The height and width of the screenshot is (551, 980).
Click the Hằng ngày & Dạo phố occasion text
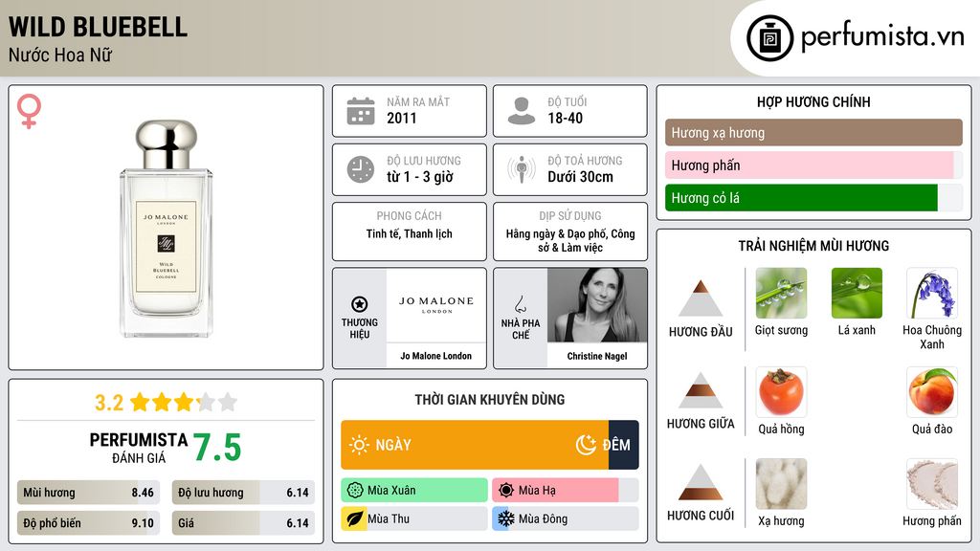[570, 240]
